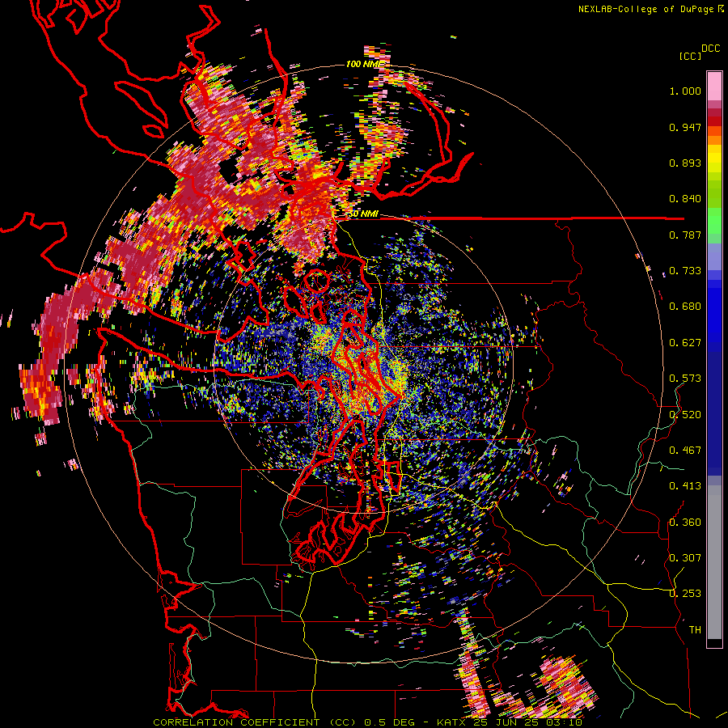
Task: Select the 0.253 scale value
Action: [x=685, y=594]
